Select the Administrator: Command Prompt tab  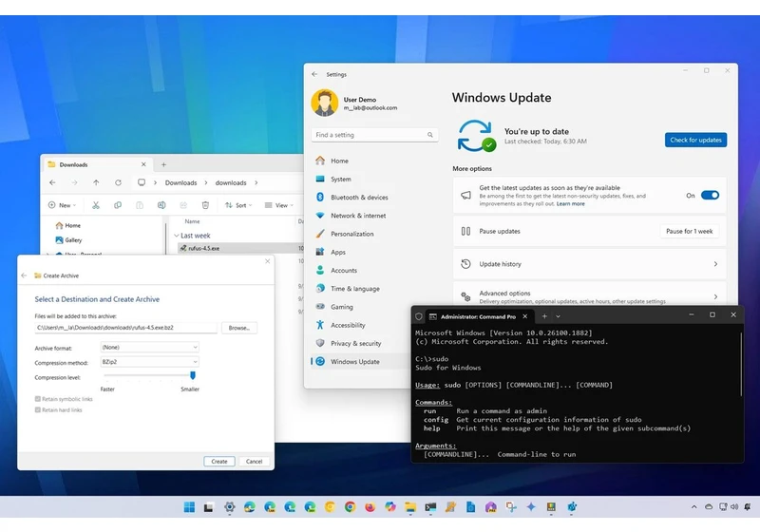479,316
